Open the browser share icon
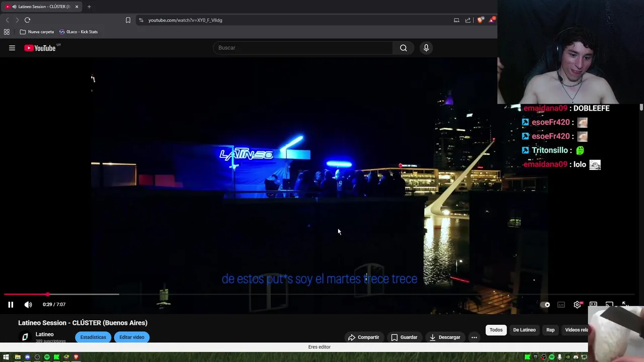Viewport: 644px width, 362px height. point(468,20)
